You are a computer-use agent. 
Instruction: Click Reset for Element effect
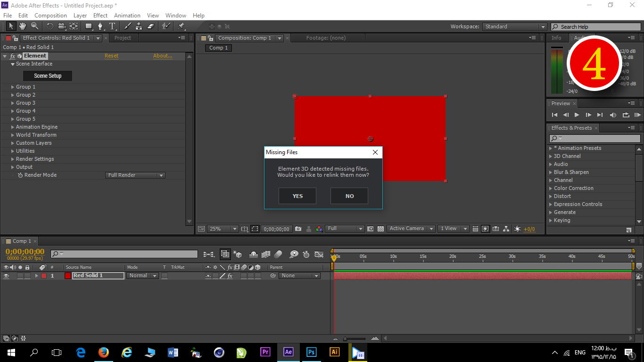[111, 56]
